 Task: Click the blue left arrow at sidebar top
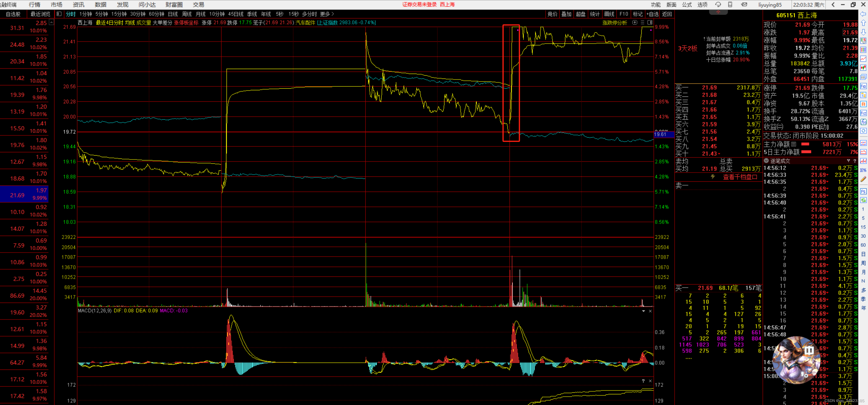(x=863, y=14)
